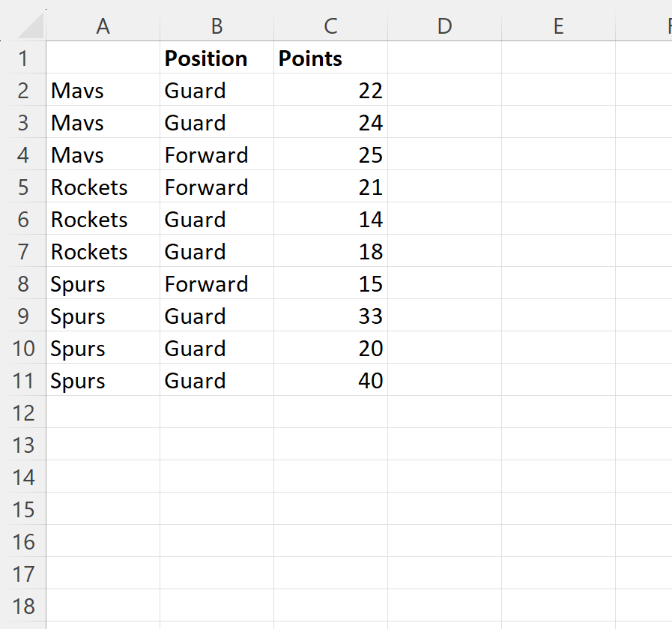Select the cell containing 40
Screen dimensions: 672x629
coord(331,380)
